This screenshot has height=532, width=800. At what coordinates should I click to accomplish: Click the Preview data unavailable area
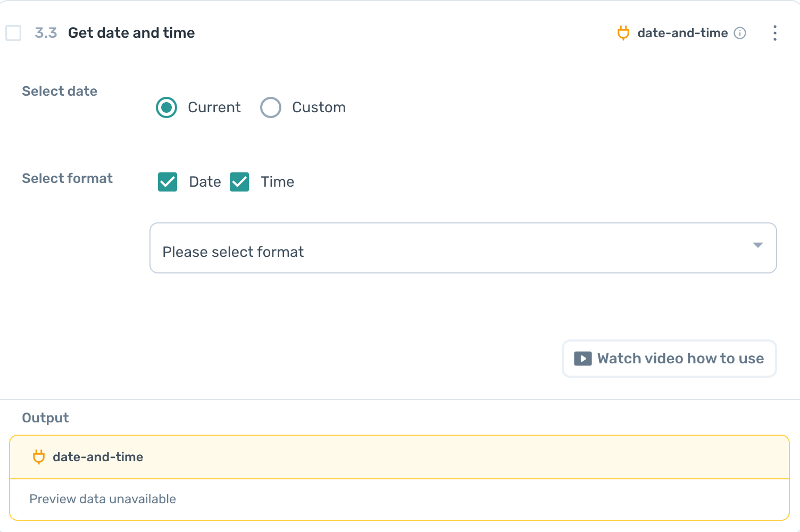[x=103, y=499]
